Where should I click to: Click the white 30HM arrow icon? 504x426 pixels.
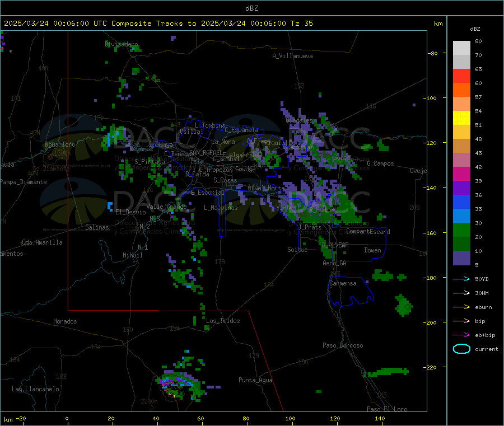(x=461, y=293)
